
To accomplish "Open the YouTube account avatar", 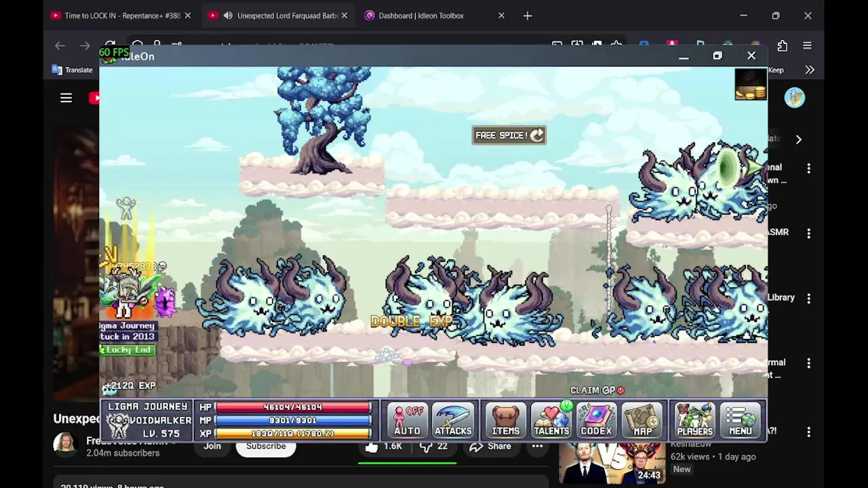I will [x=794, y=98].
